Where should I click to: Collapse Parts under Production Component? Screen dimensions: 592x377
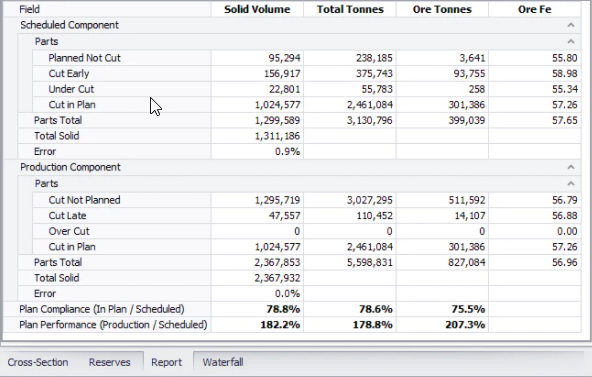click(570, 184)
